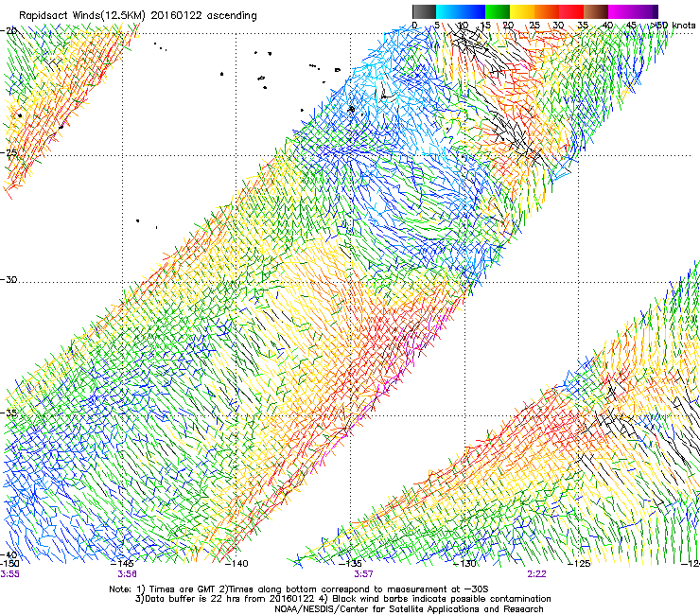Click the '-20' latitude axis label
The image size is (700, 615).
(x=9, y=30)
